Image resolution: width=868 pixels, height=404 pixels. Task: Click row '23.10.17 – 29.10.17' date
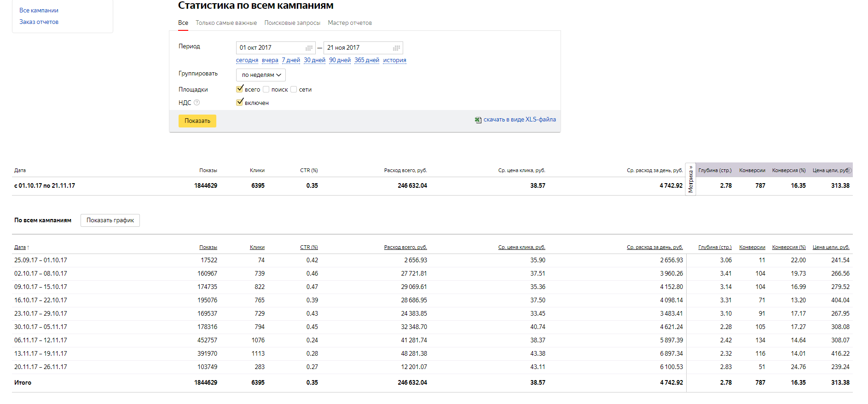point(41,314)
